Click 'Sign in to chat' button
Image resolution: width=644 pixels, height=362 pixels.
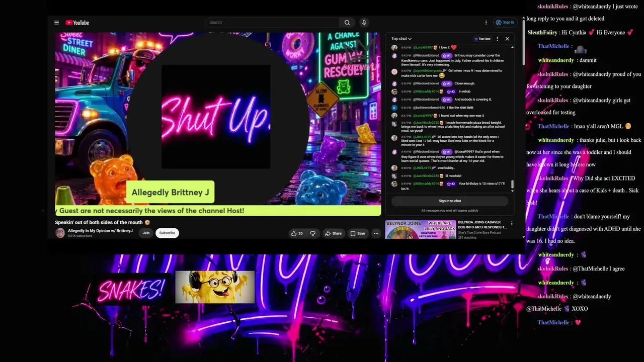pyautogui.click(x=450, y=201)
